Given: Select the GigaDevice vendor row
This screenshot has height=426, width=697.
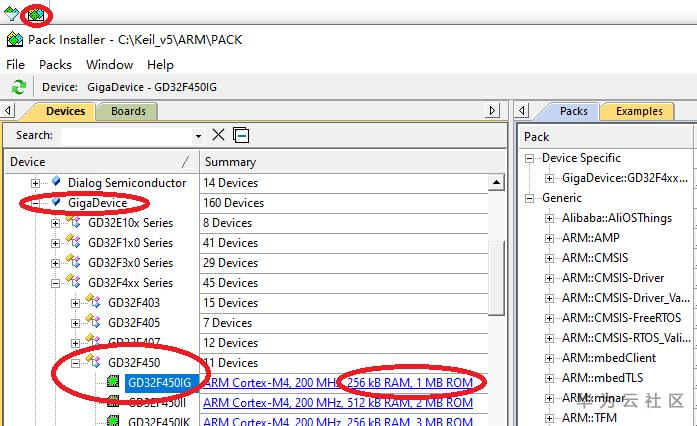Looking at the screenshot, I should pos(97,203).
